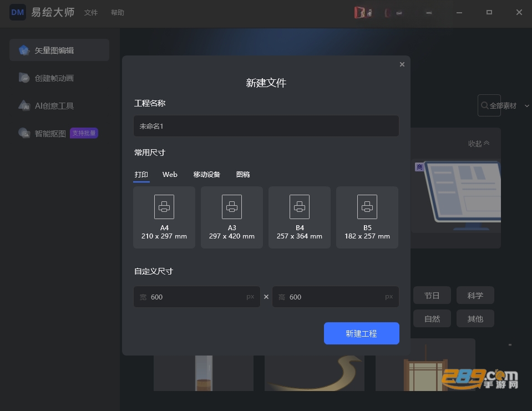
Task: Focus the 工程名称 field showing 未命名1
Action: tap(266, 126)
